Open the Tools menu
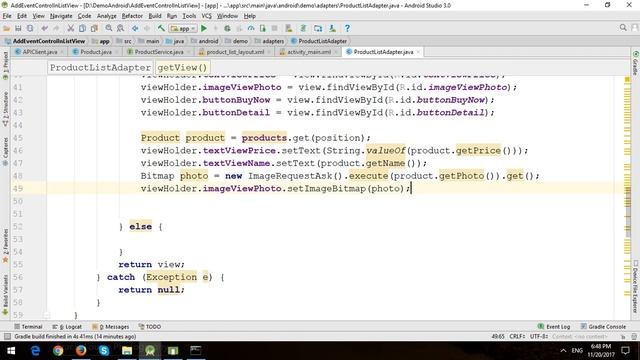This screenshot has width=640, height=360. [x=189, y=16]
